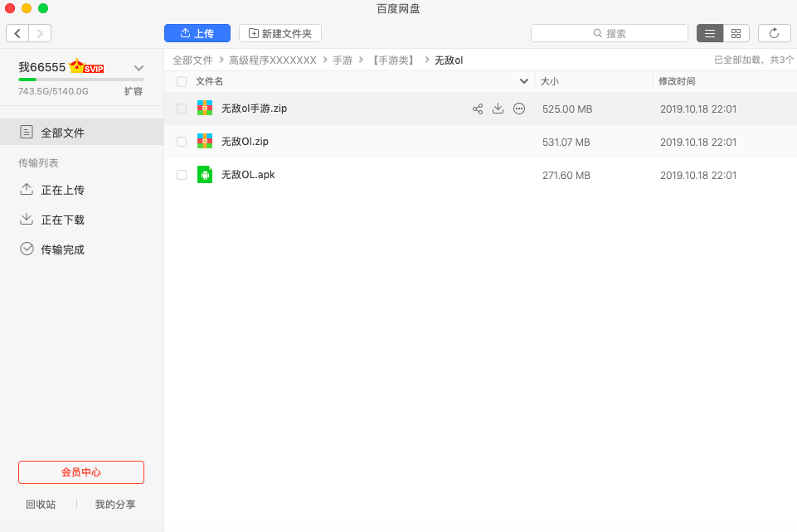The width and height of the screenshot is (797, 532).
Task: Go back to previous folder
Action: 17,33
